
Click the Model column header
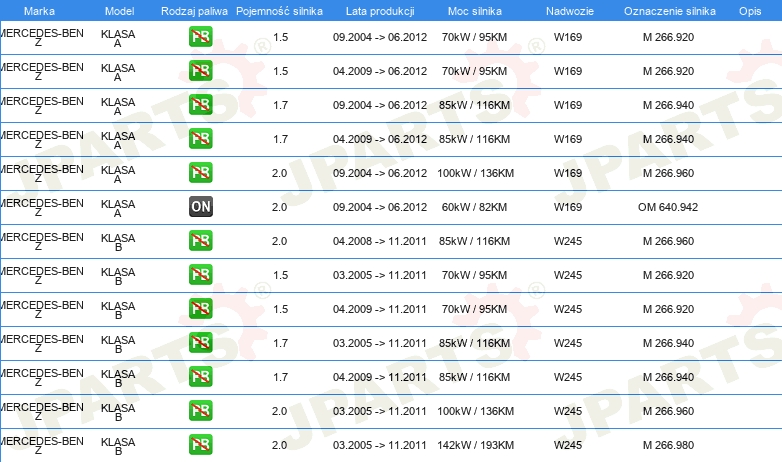pyautogui.click(x=119, y=11)
